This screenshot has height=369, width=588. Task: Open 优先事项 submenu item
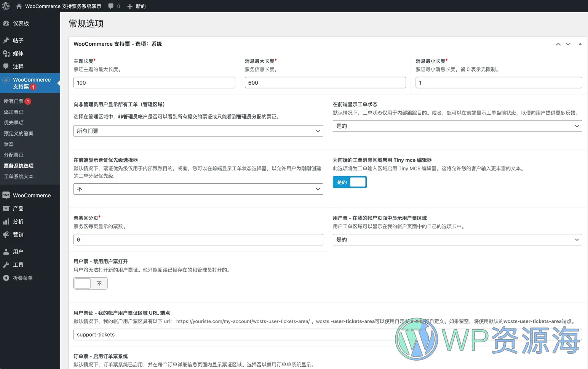tap(14, 123)
